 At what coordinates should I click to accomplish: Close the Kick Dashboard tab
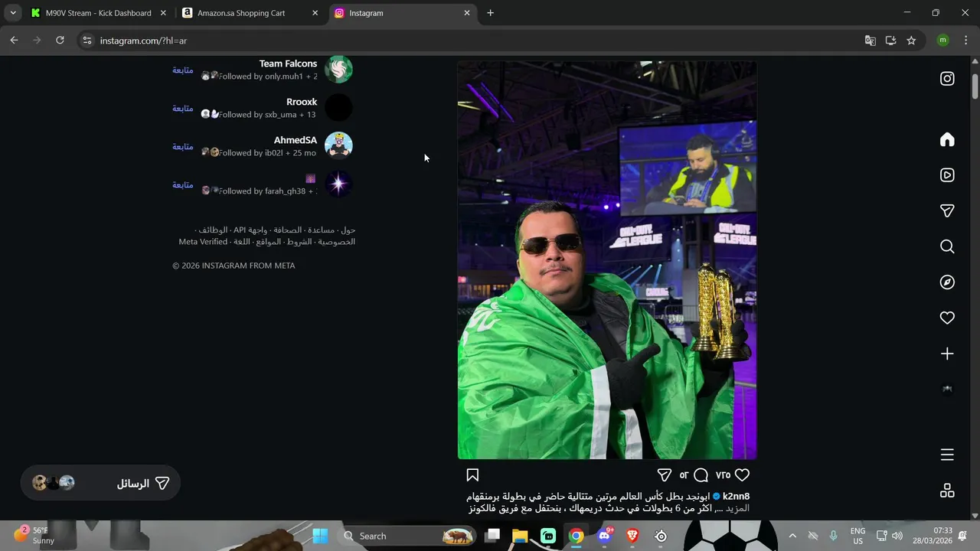pos(163,13)
